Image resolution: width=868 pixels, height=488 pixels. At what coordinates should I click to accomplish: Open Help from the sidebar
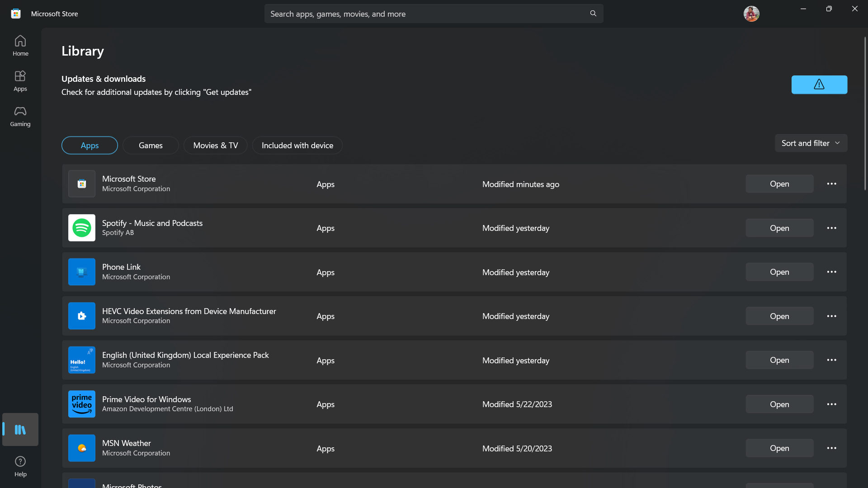point(20,466)
